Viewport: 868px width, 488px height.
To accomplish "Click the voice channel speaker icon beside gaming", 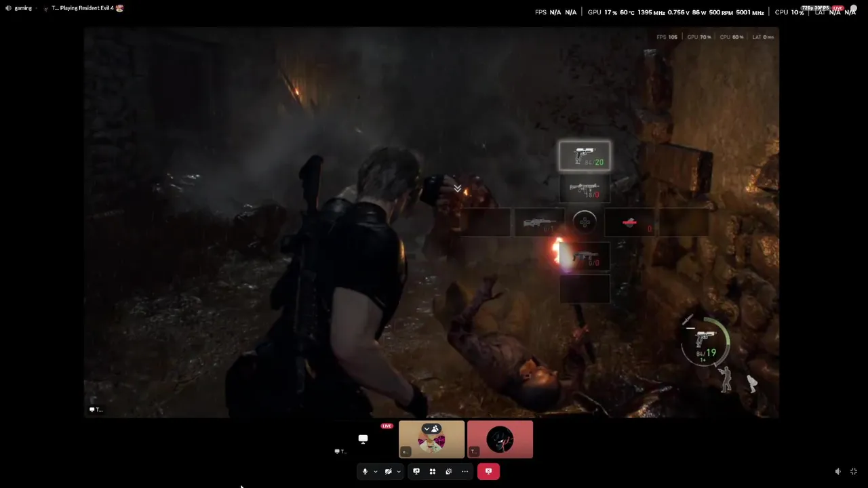I will [8, 8].
